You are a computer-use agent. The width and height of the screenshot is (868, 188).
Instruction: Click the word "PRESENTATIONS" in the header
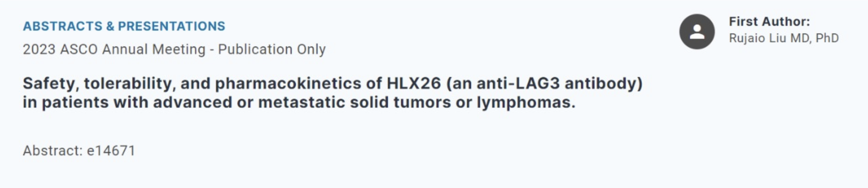pos(171,26)
